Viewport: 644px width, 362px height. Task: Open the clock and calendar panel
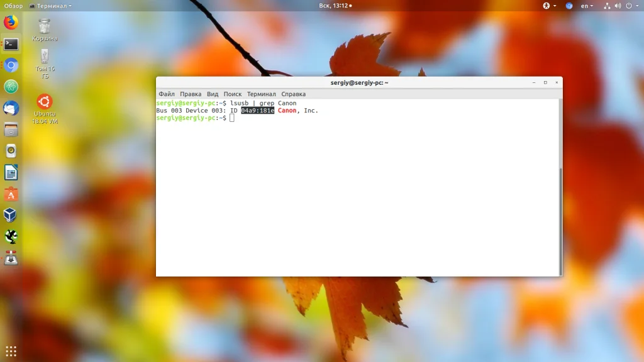(335, 6)
